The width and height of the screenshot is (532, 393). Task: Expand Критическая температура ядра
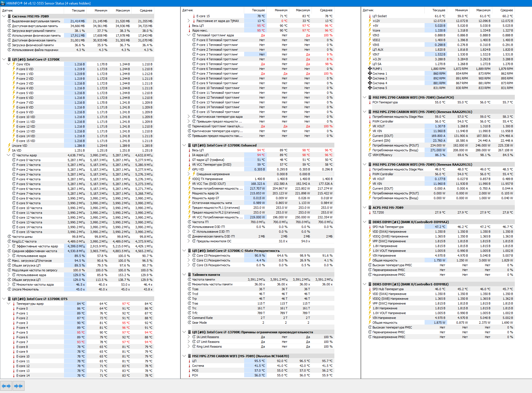click(x=189, y=117)
